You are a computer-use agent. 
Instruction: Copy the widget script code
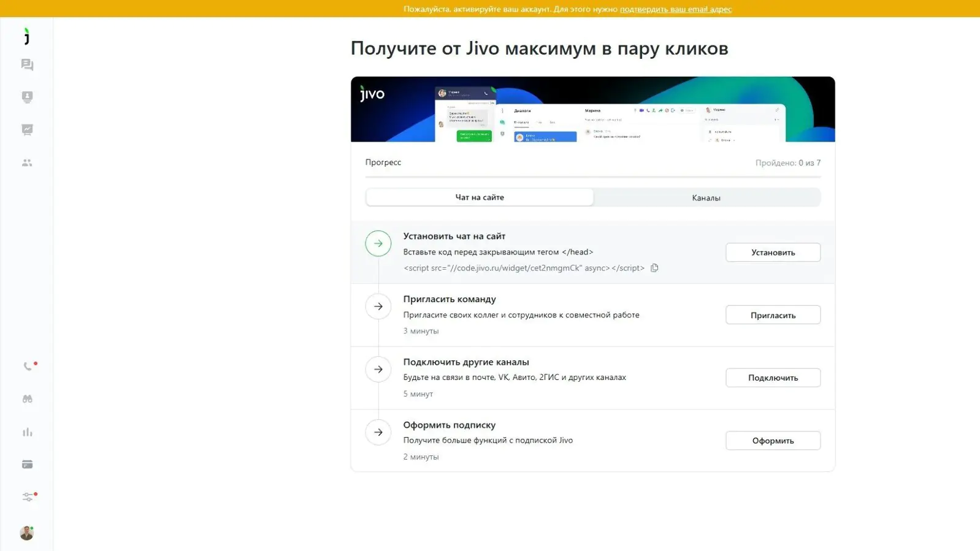[654, 268]
